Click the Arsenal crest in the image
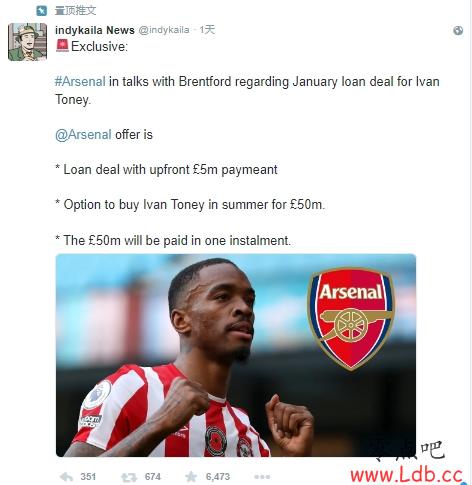472x485 pixels. (x=351, y=318)
